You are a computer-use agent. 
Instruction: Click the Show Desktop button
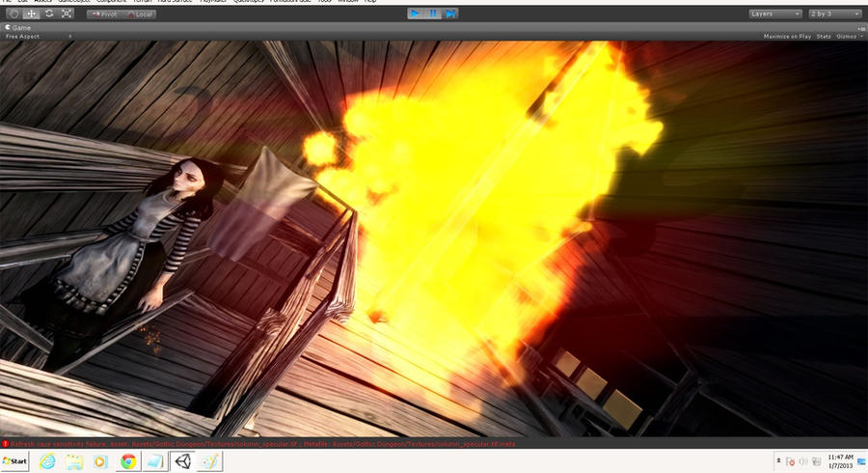pyautogui.click(x=862, y=461)
